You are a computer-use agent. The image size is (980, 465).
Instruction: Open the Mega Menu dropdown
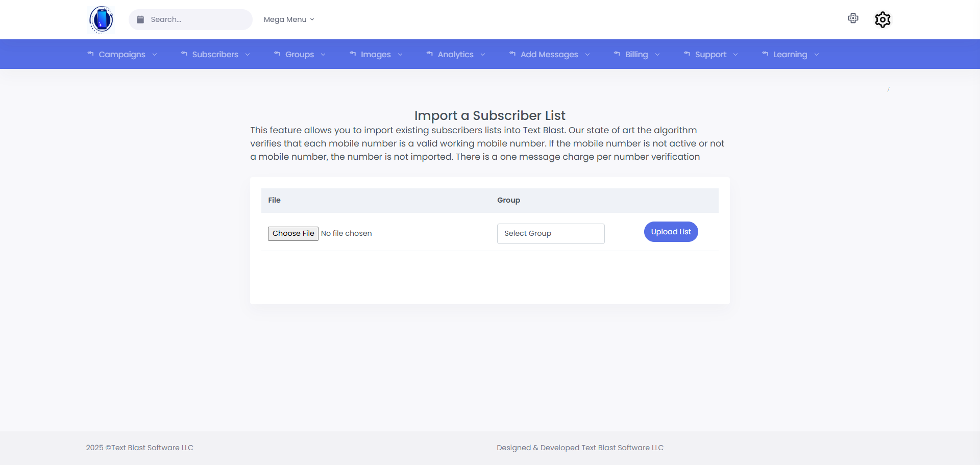click(x=289, y=19)
